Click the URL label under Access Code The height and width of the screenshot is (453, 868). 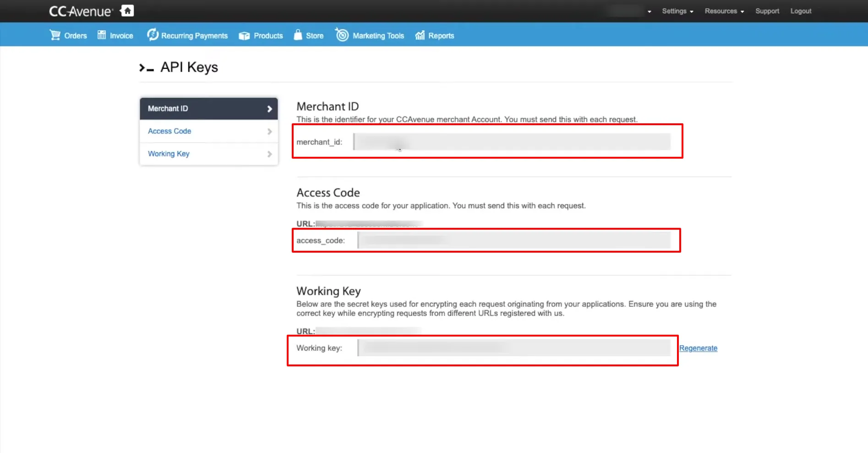pyautogui.click(x=306, y=224)
